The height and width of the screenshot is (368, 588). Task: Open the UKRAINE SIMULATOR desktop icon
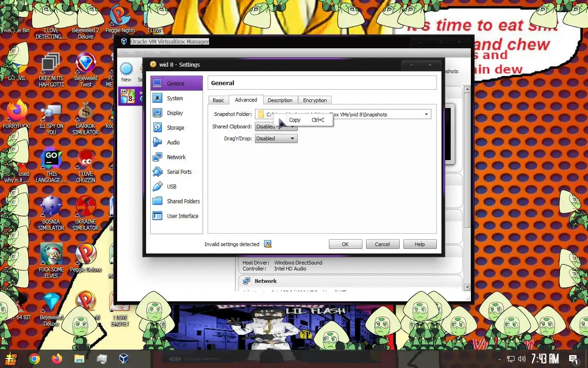click(85, 213)
